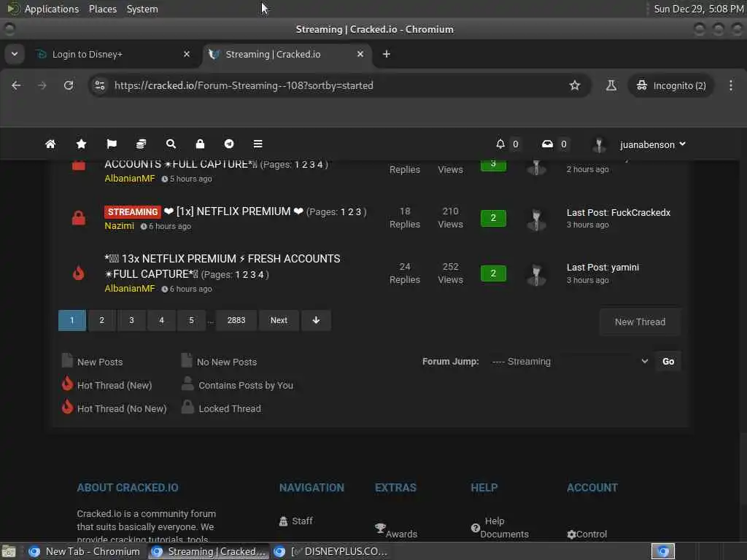Open the Telegram icon in navbar
Image resolution: width=747 pixels, height=560 pixels.
(x=229, y=144)
